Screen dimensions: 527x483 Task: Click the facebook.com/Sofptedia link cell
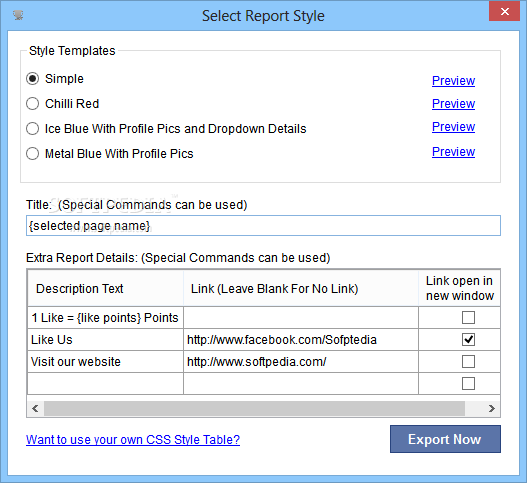pyautogui.click(x=301, y=339)
